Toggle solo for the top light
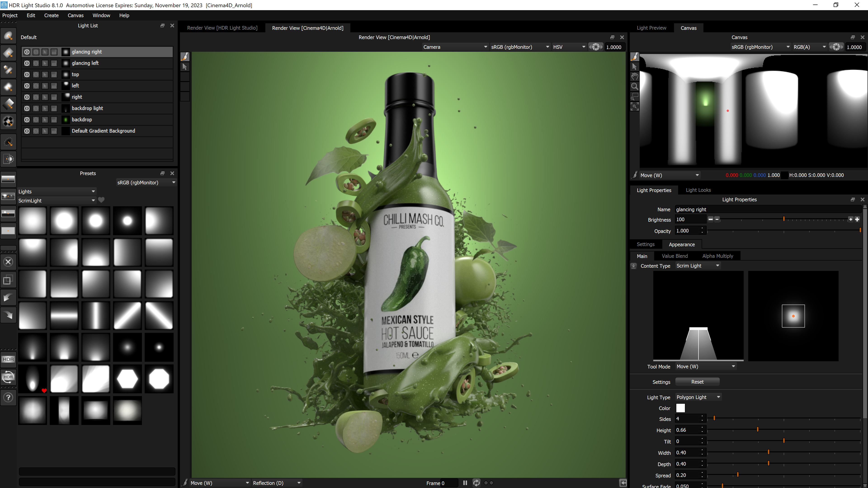The image size is (868, 488). [x=36, y=74]
